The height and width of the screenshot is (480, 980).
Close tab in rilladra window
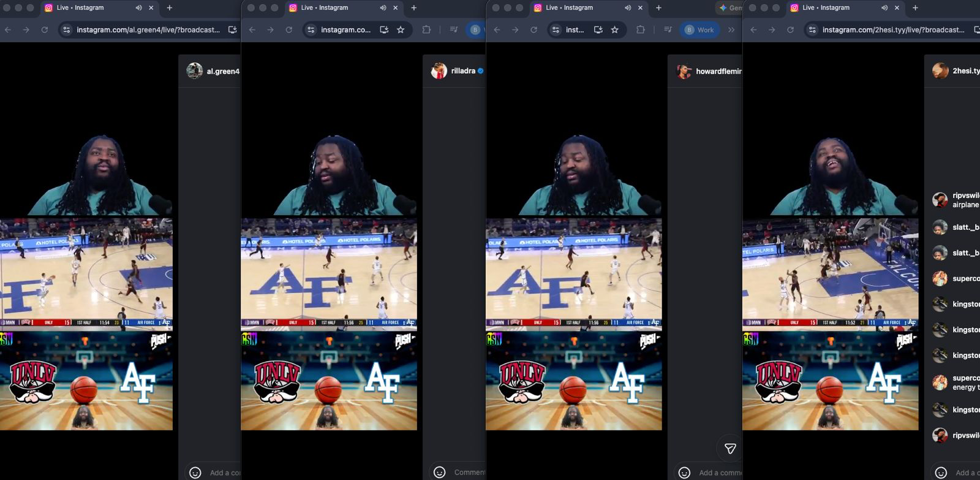(x=396, y=8)
